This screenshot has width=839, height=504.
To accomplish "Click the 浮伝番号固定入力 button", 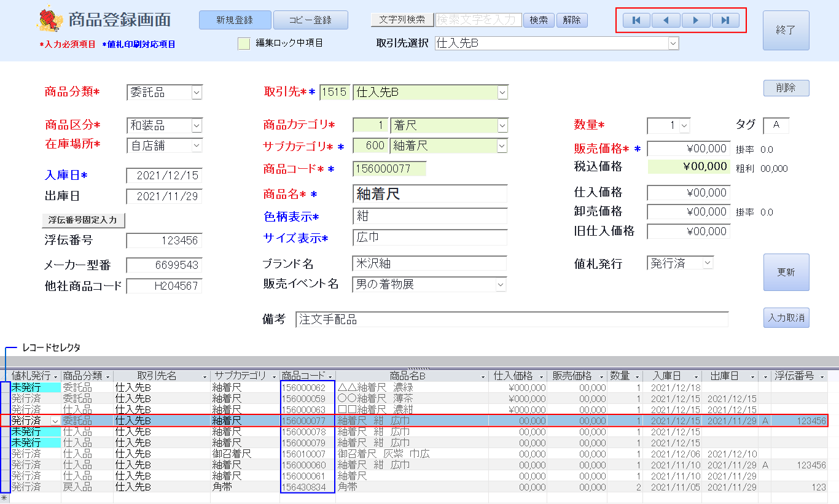I will (x=84, y=220).
